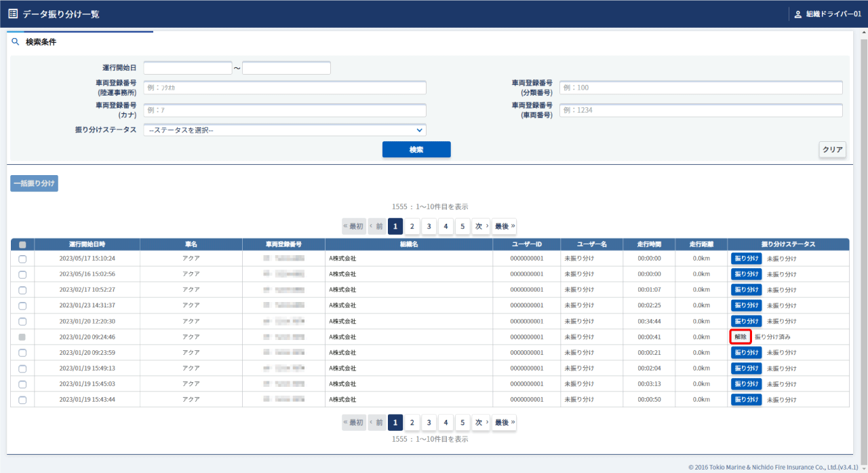Go to last page in bottom pagination
This screenshot has height=473, width=868.
(x=504, y=422)
